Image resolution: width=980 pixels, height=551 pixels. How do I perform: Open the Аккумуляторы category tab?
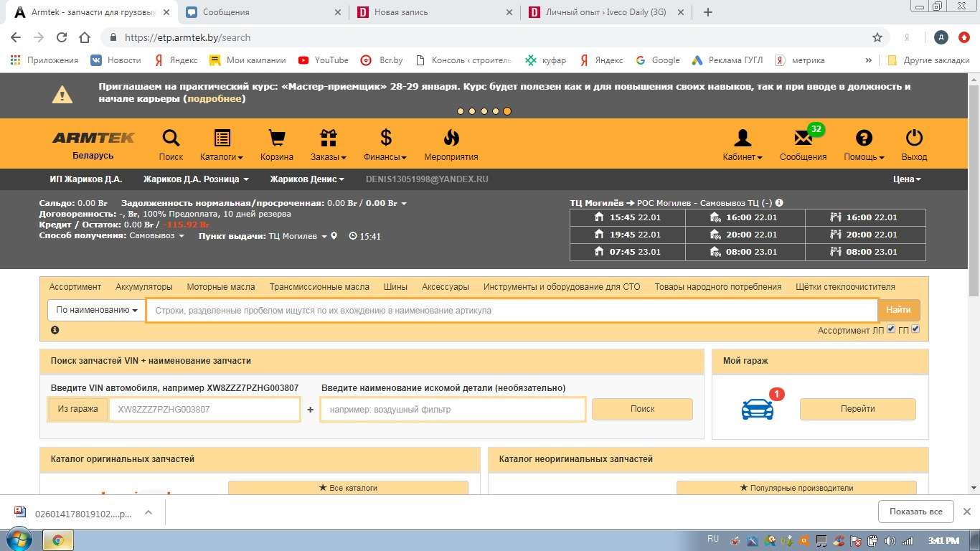[x=144, y=287]
